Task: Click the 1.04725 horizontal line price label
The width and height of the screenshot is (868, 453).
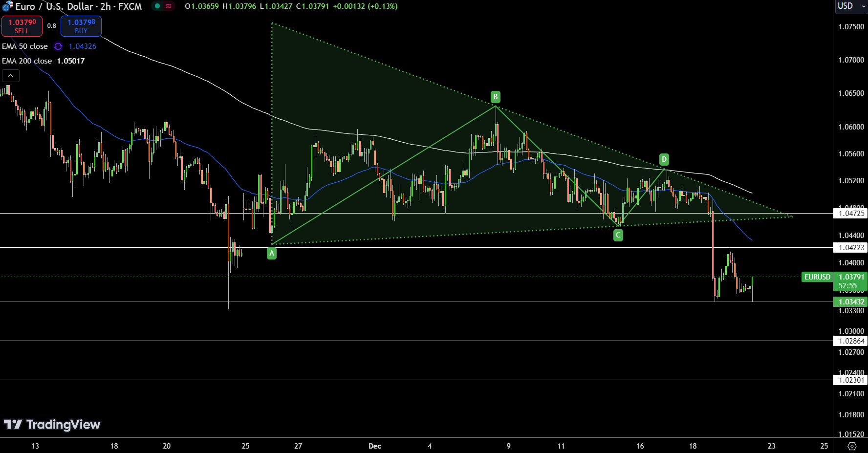Action: tap(851, 214)
